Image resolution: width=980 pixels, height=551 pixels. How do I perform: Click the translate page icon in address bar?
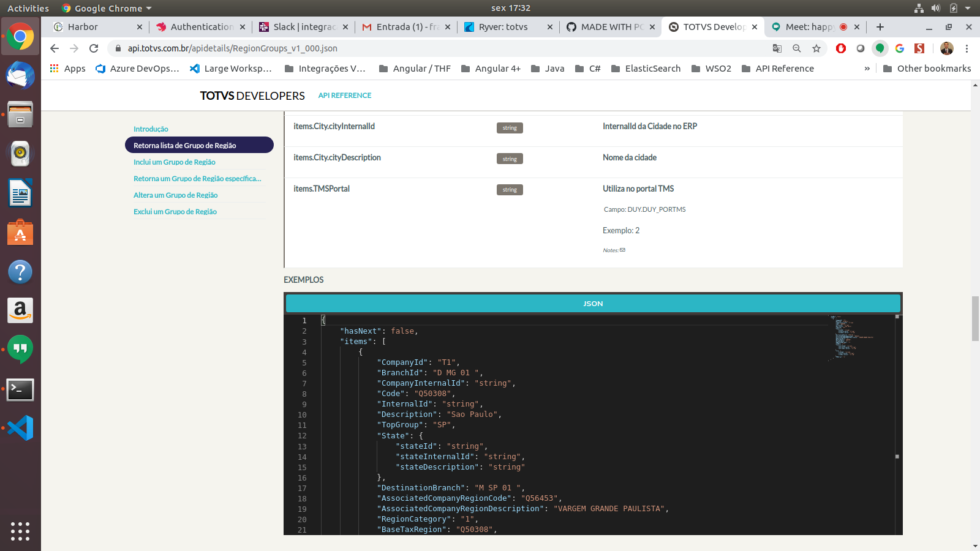pos(777,48)
